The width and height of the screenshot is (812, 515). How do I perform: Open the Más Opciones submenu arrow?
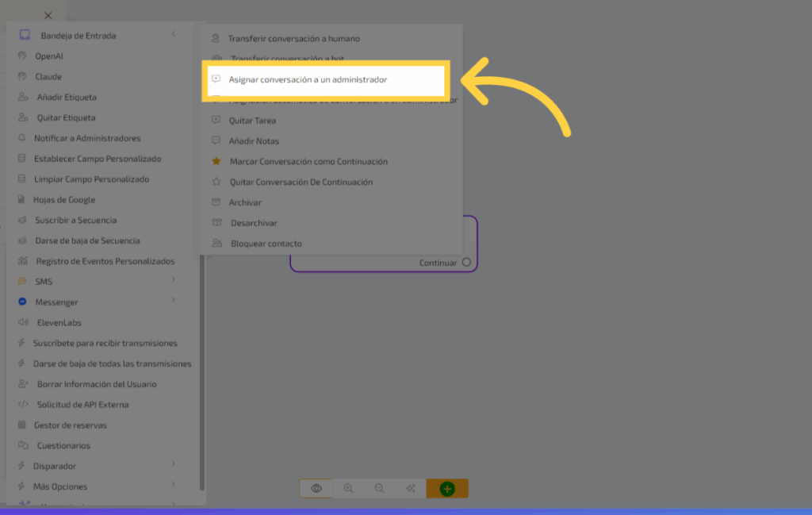(x=173, y=485)
